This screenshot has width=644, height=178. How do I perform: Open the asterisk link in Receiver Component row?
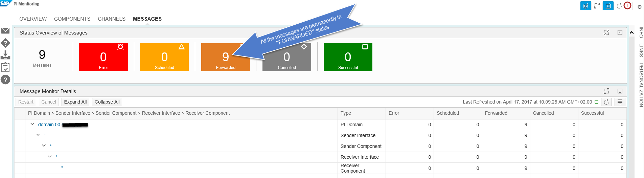click(62, 168)
